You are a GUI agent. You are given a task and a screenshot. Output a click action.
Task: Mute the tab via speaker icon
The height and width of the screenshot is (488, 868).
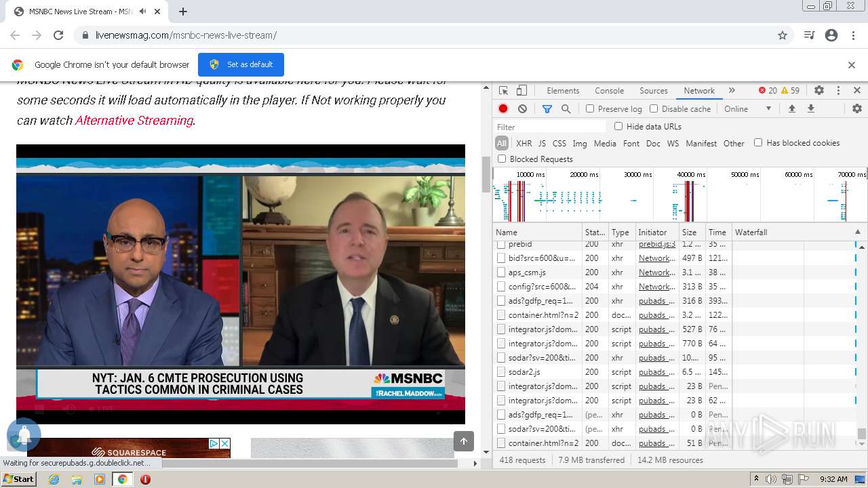coord(142,12)
